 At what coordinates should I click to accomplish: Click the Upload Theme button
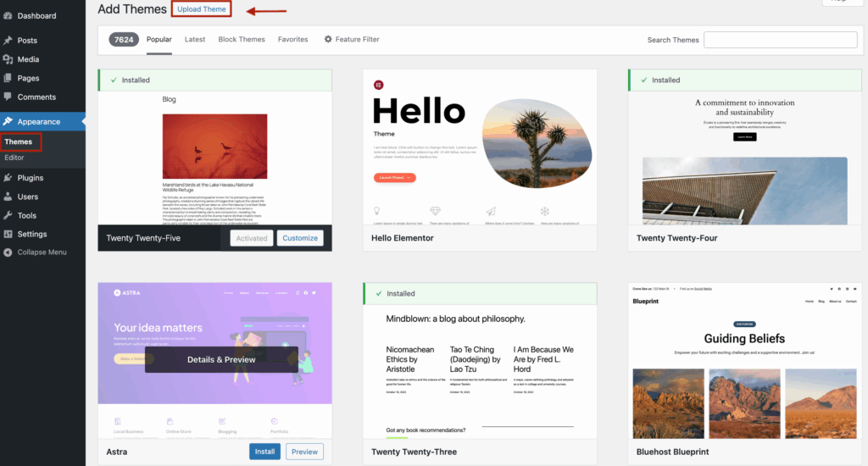point(202,8)
